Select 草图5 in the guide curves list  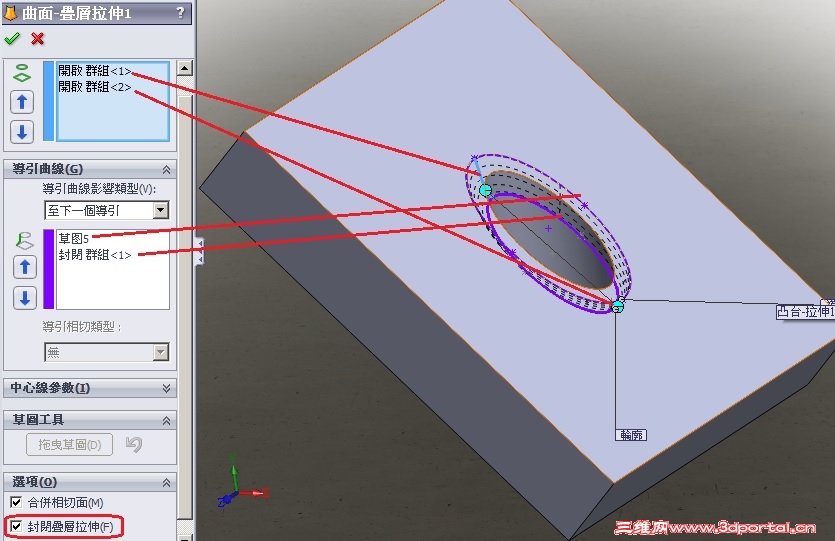(x=73, y=239)
